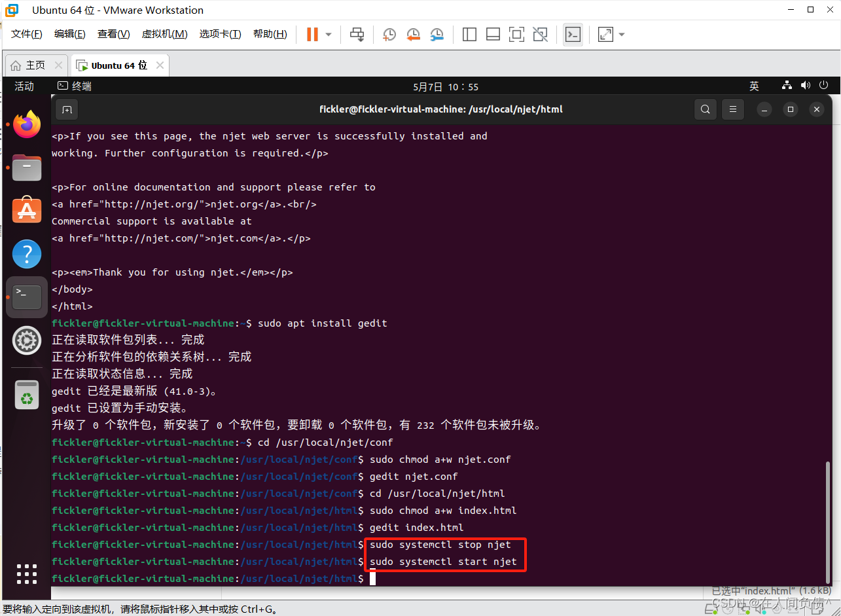Open Ubuntu Software from the dock
Image resolution: width=841 pixels, height=616 pixels.
(27, 211)
